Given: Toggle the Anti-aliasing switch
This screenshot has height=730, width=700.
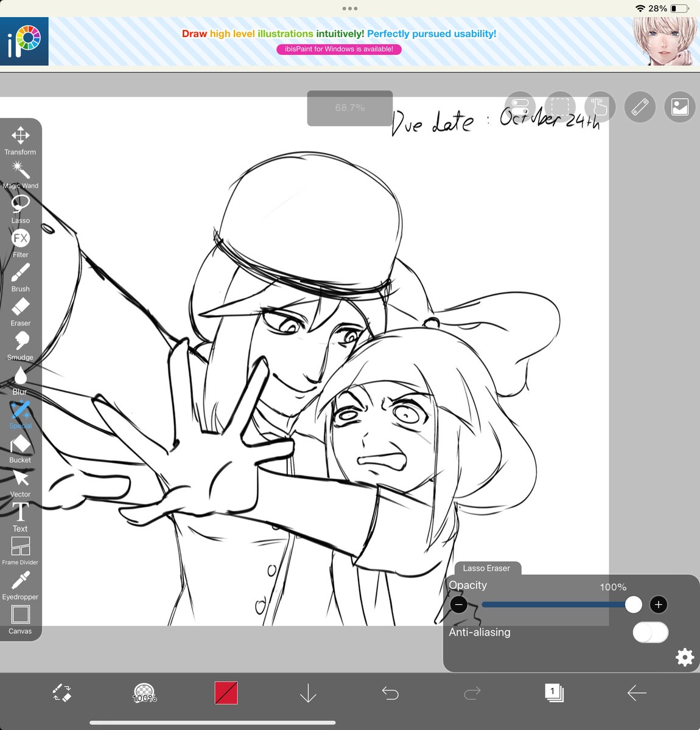Looking at the screenshot, I should point(650,633).
